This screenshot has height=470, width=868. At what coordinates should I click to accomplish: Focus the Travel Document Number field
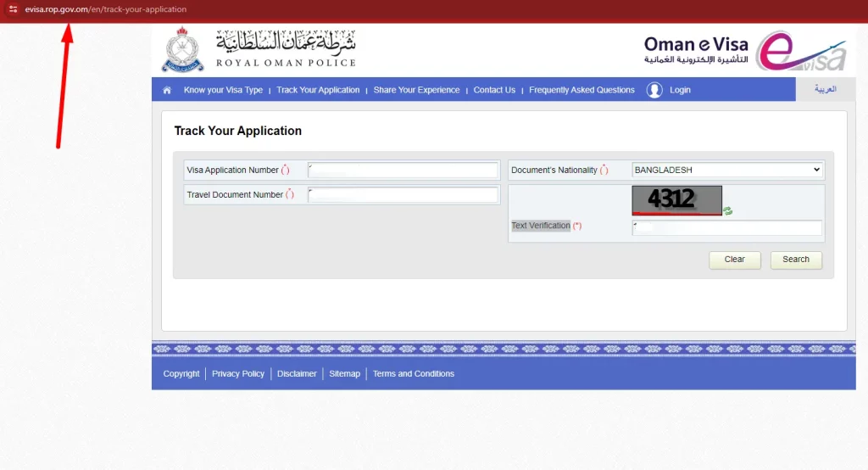(403, 194)
